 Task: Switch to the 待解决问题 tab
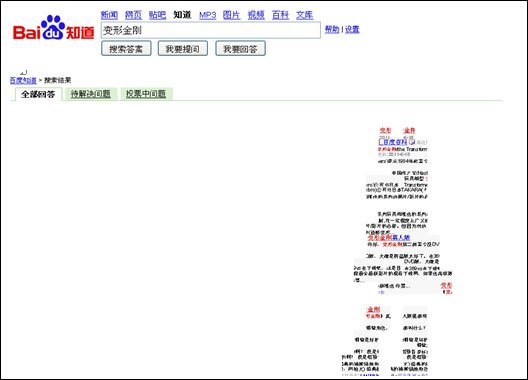point(91,94)
